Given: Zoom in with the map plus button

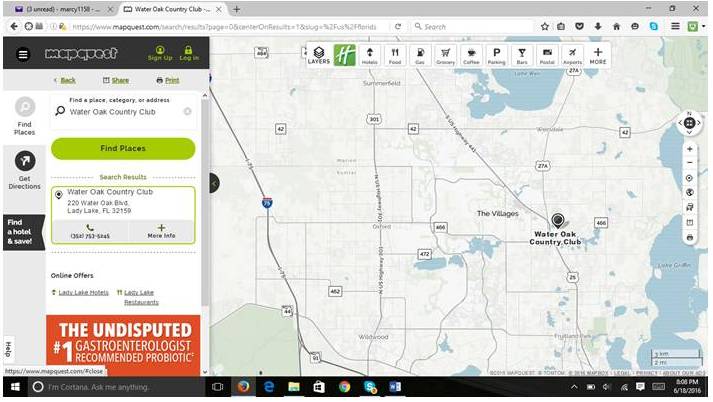Looking at the screenshot, I should coord(690,149).
